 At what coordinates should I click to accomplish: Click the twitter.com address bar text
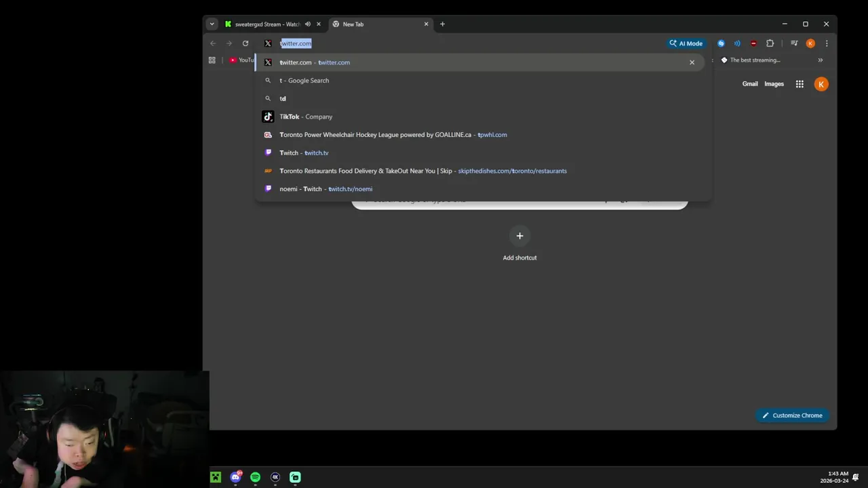296,43
